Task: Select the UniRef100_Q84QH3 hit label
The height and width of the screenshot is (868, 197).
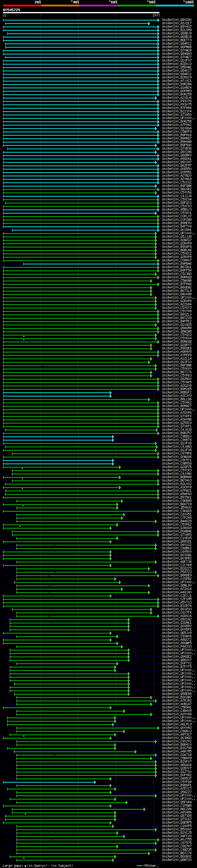Action: 177,54
